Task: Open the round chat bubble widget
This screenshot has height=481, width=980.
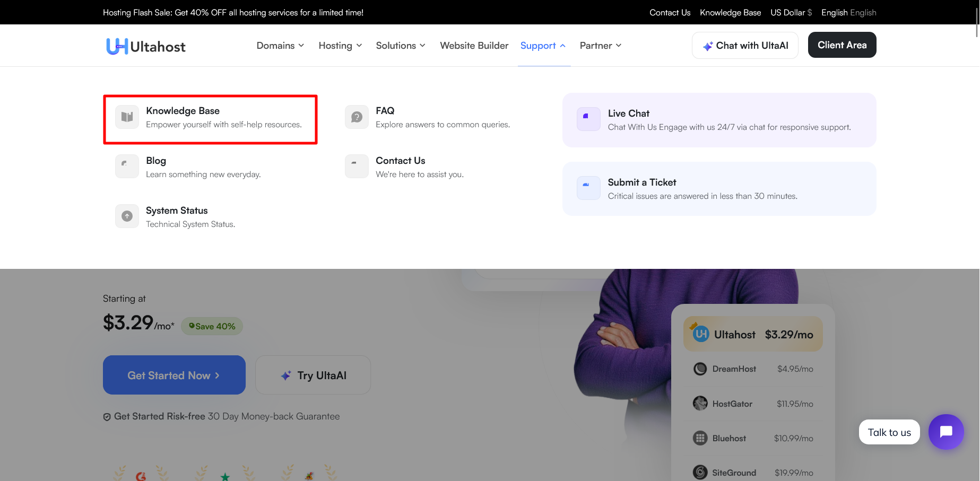Action: pos(946,432)
